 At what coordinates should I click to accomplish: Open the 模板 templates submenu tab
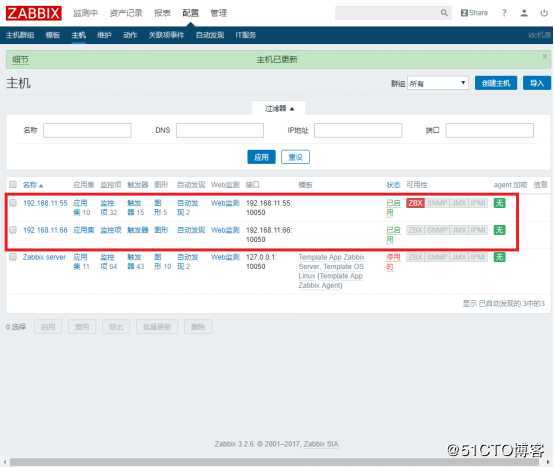pos(53,35)
